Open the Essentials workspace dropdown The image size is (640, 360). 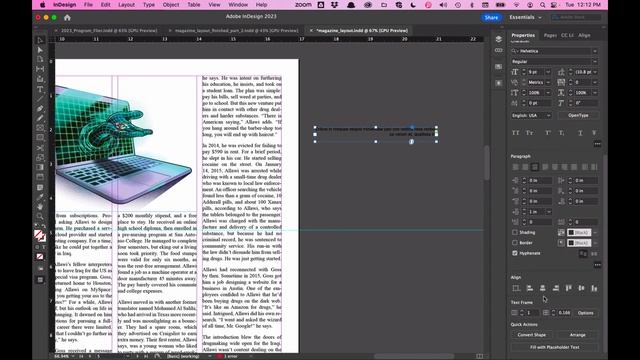[x=526, y=18]
